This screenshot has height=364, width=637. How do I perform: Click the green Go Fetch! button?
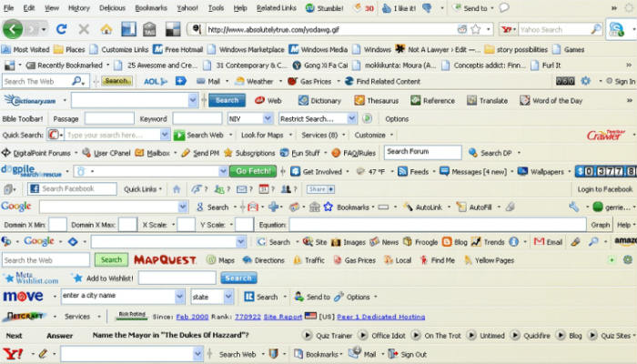pyautogui.click(x=253, y=171)
